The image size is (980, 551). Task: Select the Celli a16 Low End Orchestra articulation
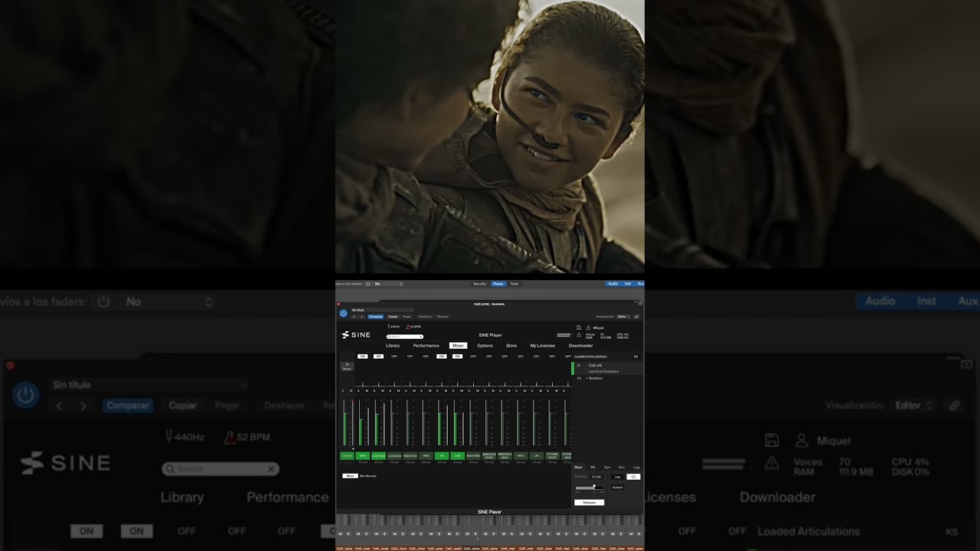(607, 368)
